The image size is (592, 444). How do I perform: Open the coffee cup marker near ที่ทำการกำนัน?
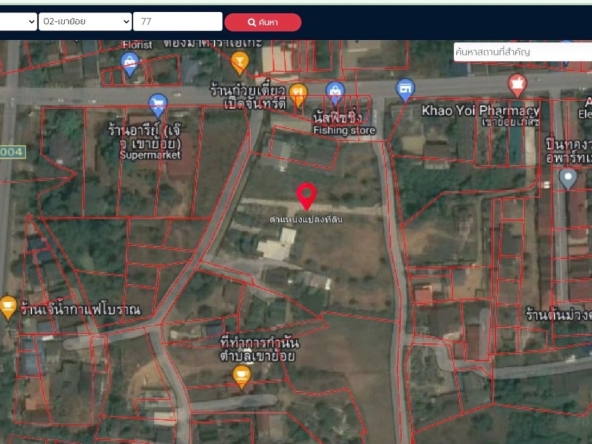point(242,377)
